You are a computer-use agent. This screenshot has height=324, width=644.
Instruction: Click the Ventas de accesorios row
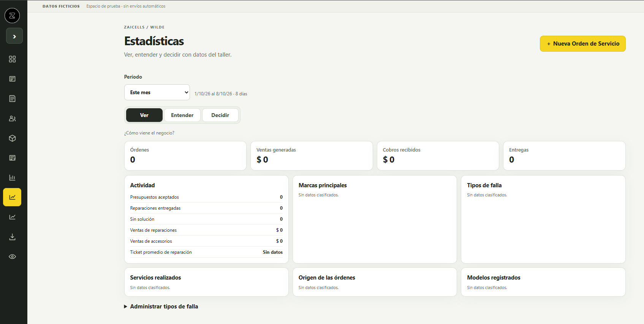(x=206, y=241)
